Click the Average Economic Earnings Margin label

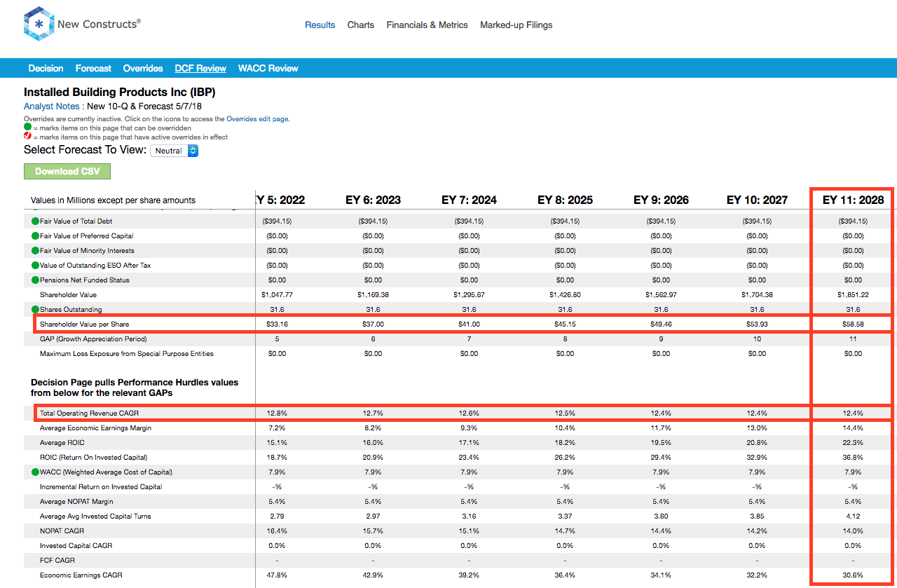pos(95,428)
